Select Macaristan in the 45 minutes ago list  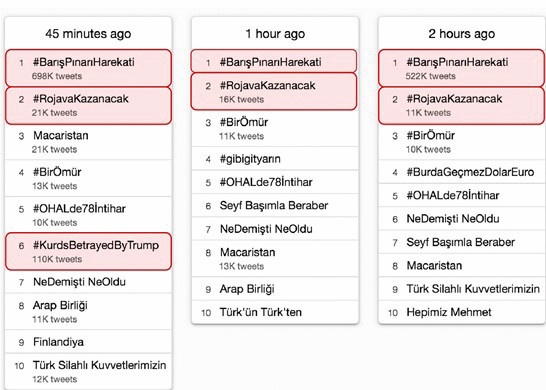click(88, 142)
